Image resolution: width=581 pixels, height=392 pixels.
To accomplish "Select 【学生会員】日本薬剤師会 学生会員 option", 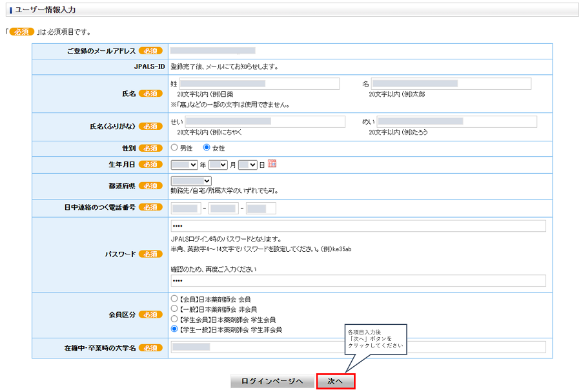I will tap(174, 319).
